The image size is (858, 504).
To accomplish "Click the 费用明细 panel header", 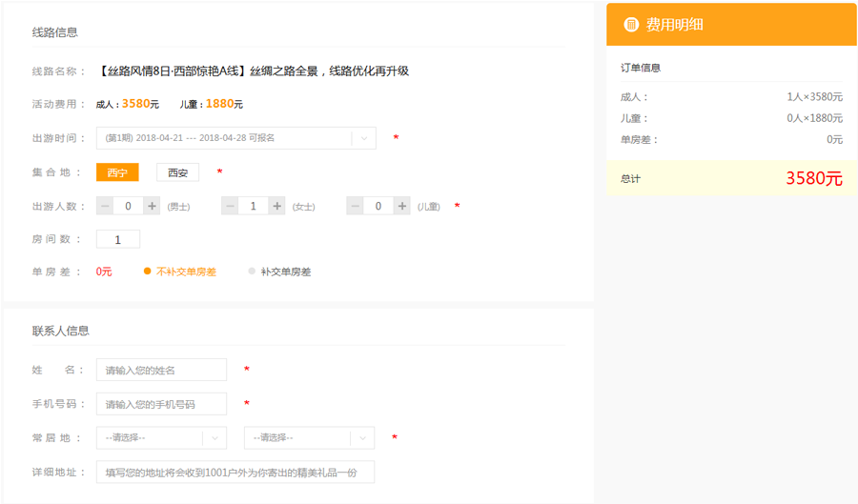I will pyautogui.click(x=731, y=25).
